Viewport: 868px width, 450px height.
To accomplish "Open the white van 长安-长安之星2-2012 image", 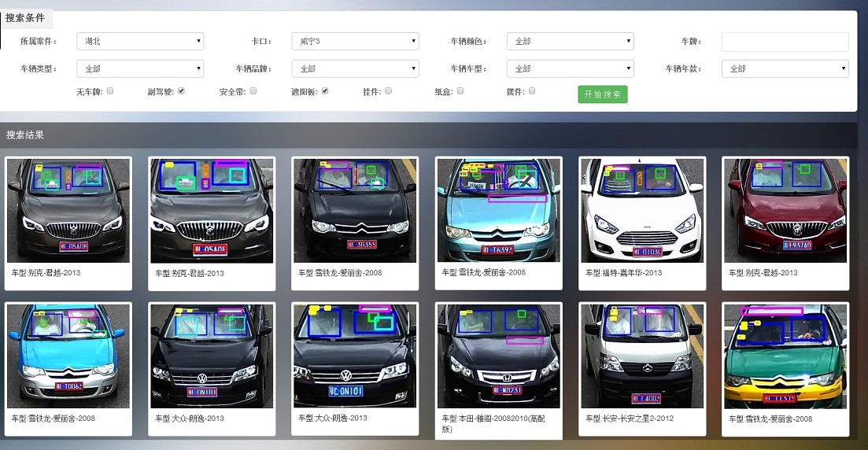I will tap(642, 356).
